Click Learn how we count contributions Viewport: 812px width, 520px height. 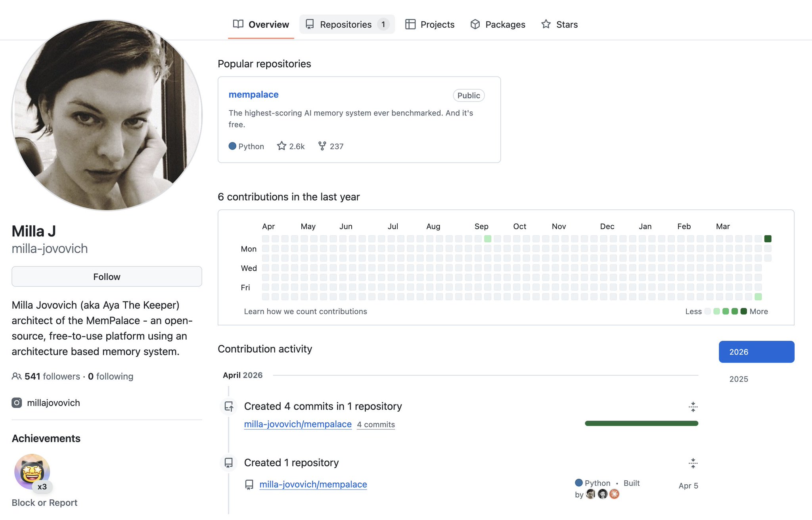[x=305, y=311]
